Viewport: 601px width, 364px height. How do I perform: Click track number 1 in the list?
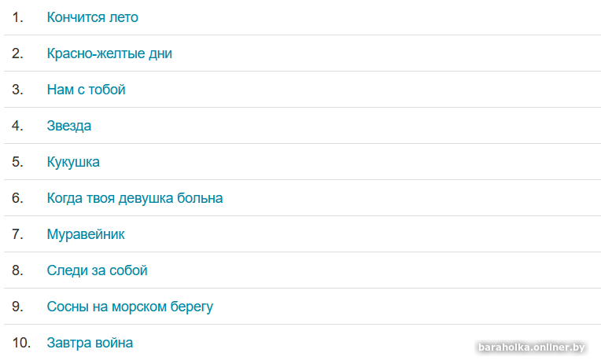[x=17, y=17]
